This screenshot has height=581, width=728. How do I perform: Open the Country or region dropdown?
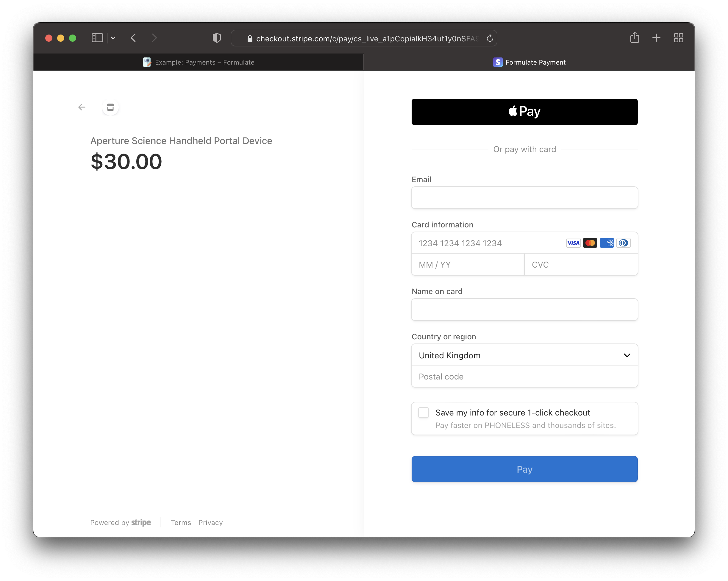(x=524, y=355)
